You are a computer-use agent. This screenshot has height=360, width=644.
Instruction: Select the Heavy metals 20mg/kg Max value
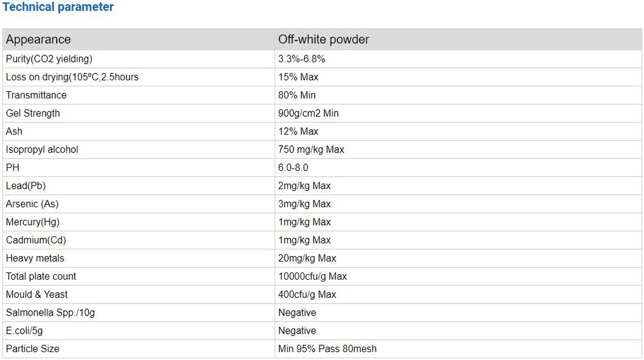click(x=307, y=258)
